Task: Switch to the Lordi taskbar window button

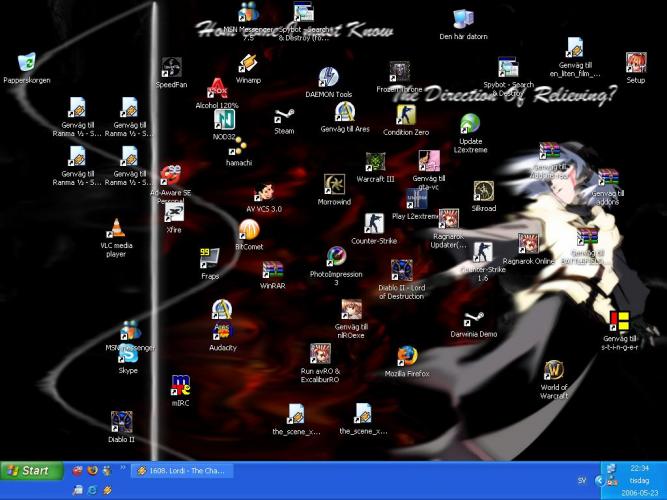Action: pyautogui.click(x=181, y=470)
